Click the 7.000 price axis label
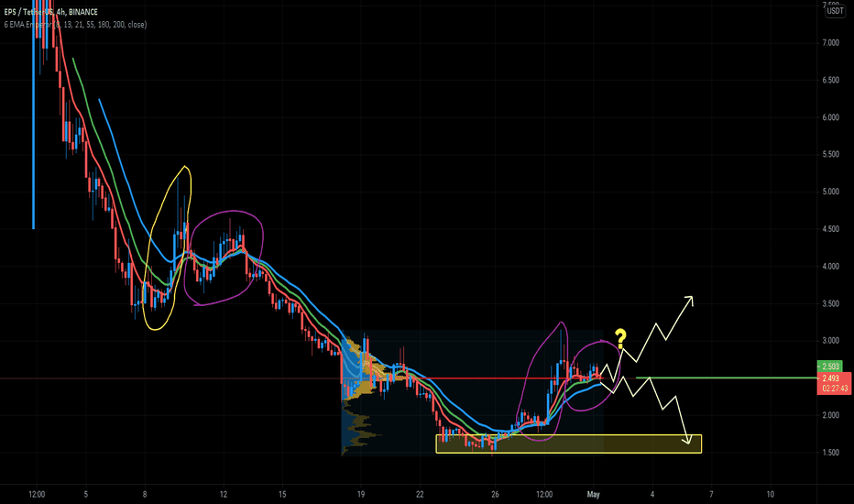This screenshot has width=854, height=504. point(830,42)
